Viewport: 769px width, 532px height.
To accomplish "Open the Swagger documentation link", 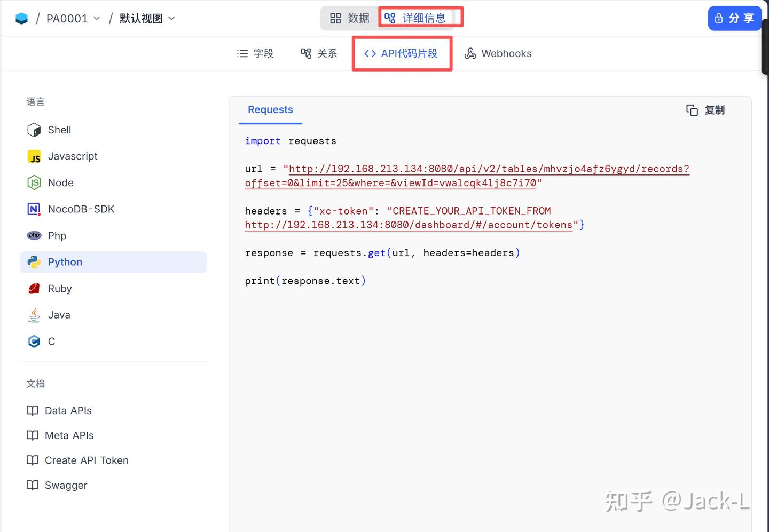I will (x=65, y=486).
